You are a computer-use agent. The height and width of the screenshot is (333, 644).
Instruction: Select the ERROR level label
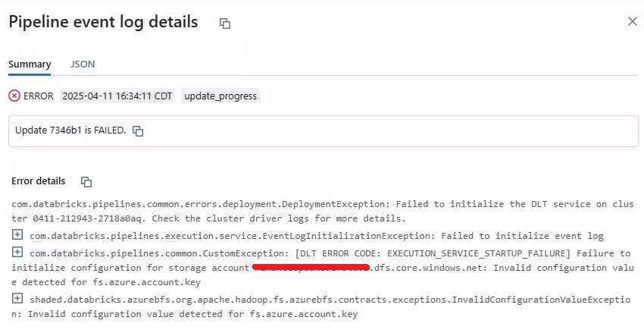coord(39,96)
